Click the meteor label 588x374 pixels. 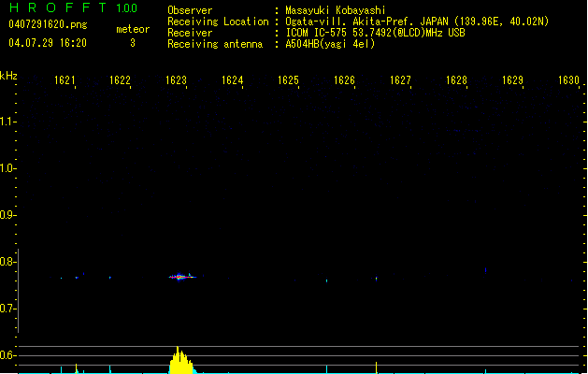[x=133, y=29]
